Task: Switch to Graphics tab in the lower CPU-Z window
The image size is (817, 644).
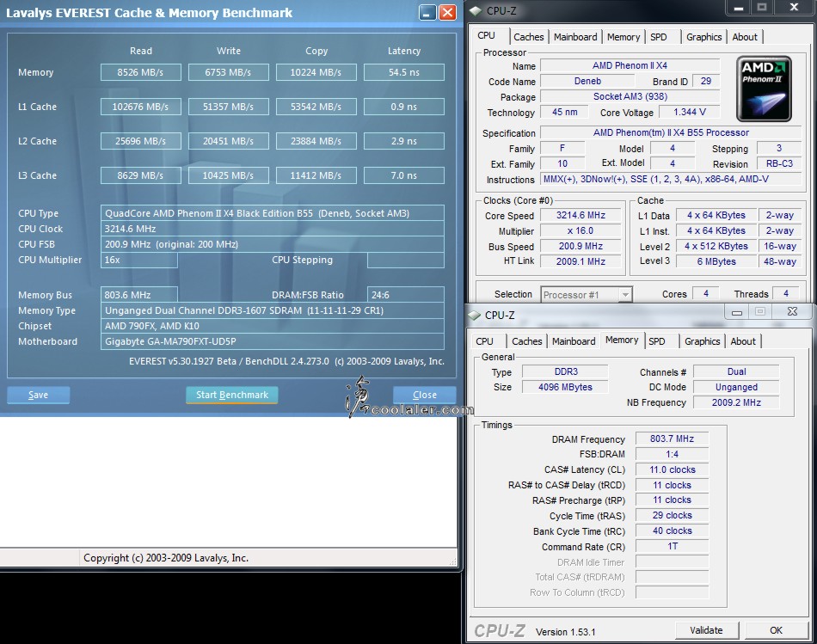Action: click(703, 341)
